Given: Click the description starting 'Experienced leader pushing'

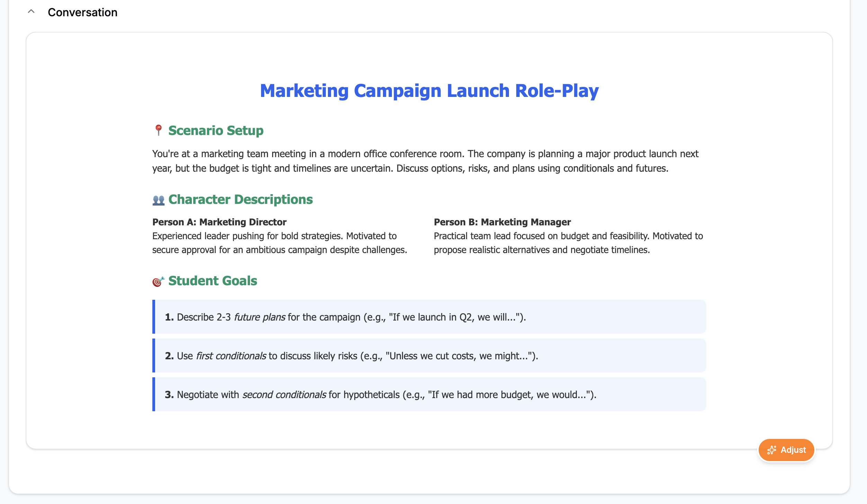Looking at the screenshot, I should [280, 243].
